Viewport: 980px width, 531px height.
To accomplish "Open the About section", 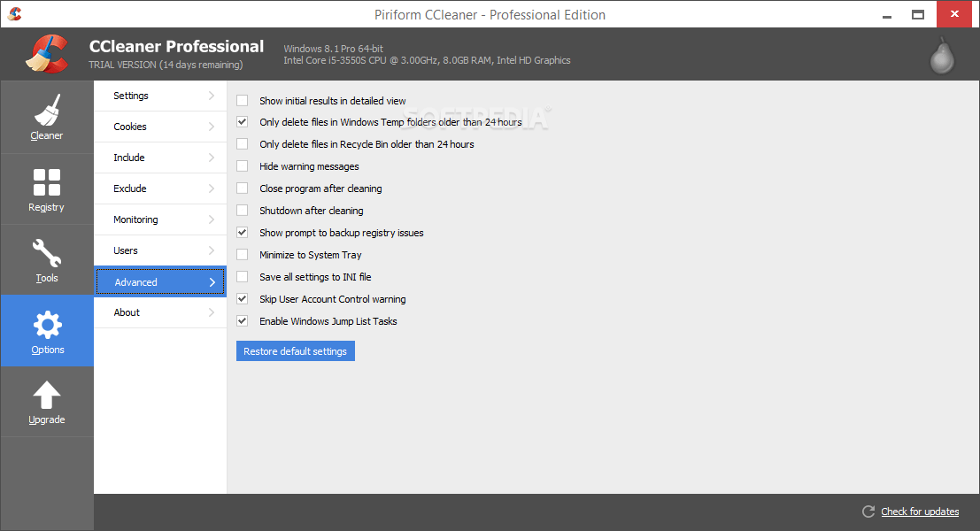I will pos(159,312).
